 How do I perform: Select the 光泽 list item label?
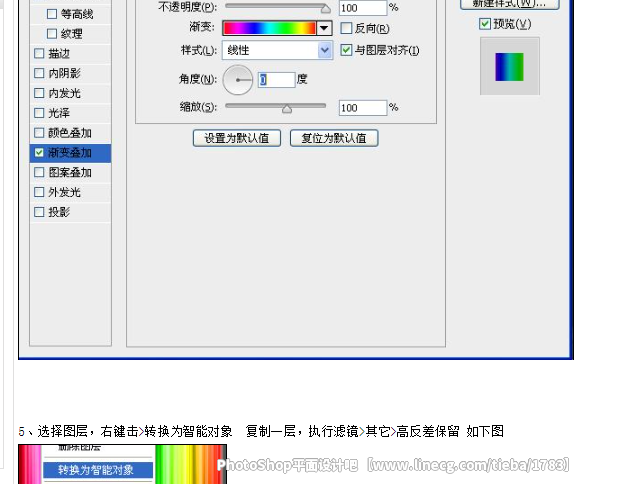tap(59, 113)
